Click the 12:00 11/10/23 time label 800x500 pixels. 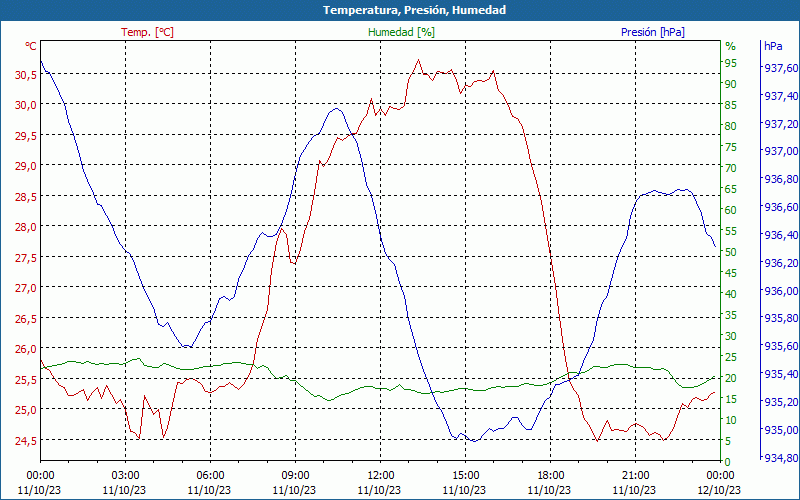[x=380, y=483]
